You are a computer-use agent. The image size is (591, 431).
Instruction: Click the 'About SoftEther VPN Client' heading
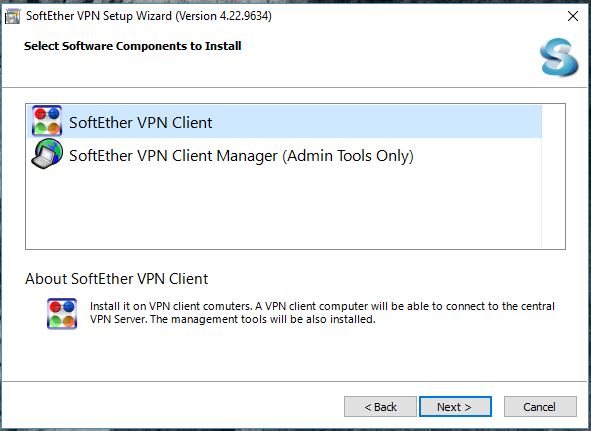[x=116, y=279]
